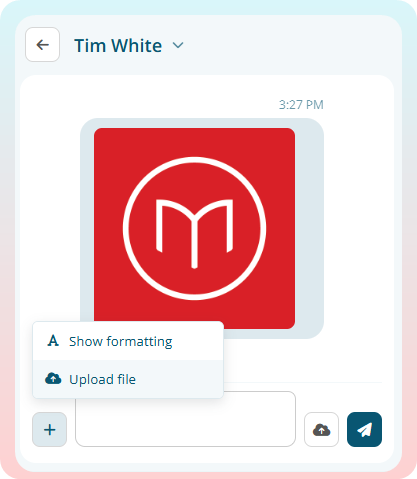Click the cloud upload icon button

click(321, 429)
